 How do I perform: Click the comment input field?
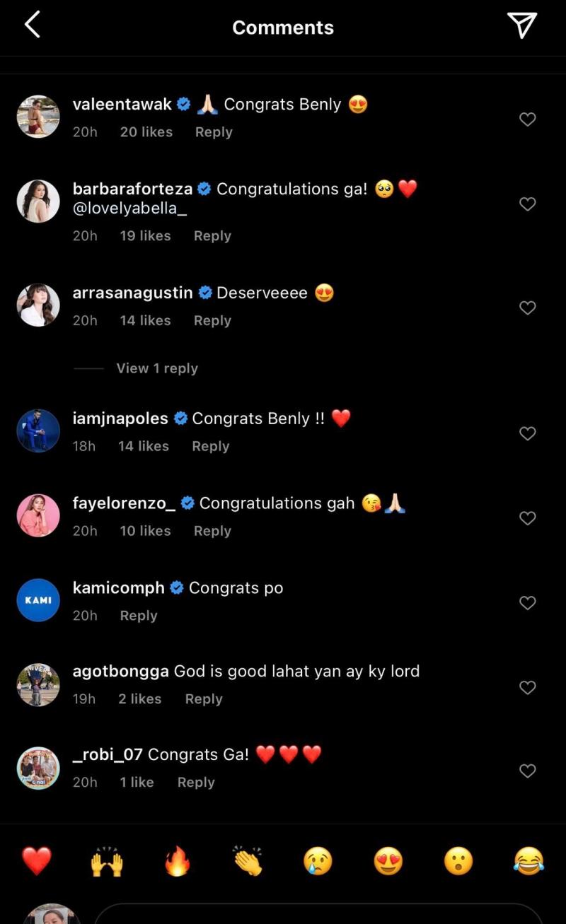tap(318, 914)
